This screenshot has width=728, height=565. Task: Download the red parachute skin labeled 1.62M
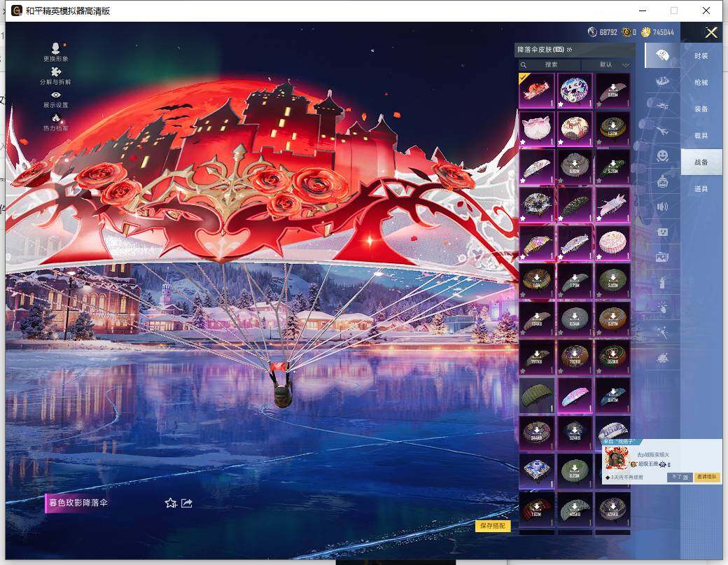coord(537,509)
